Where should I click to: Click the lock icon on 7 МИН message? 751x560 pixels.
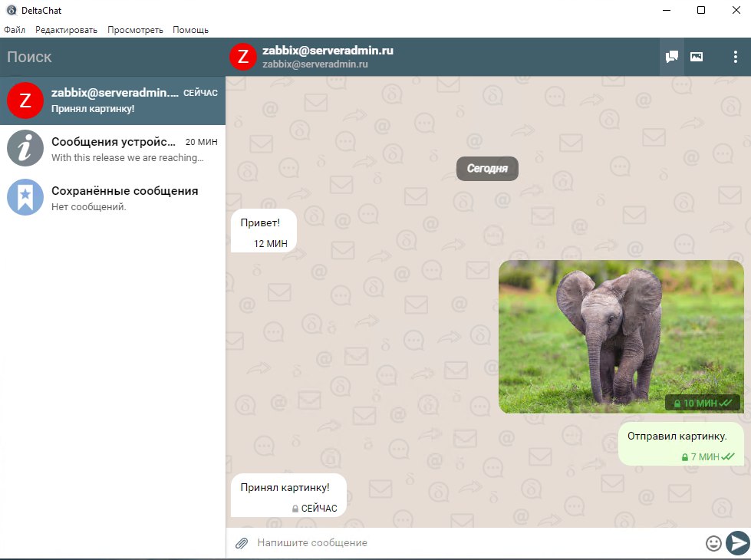click(x=685, y=457)
